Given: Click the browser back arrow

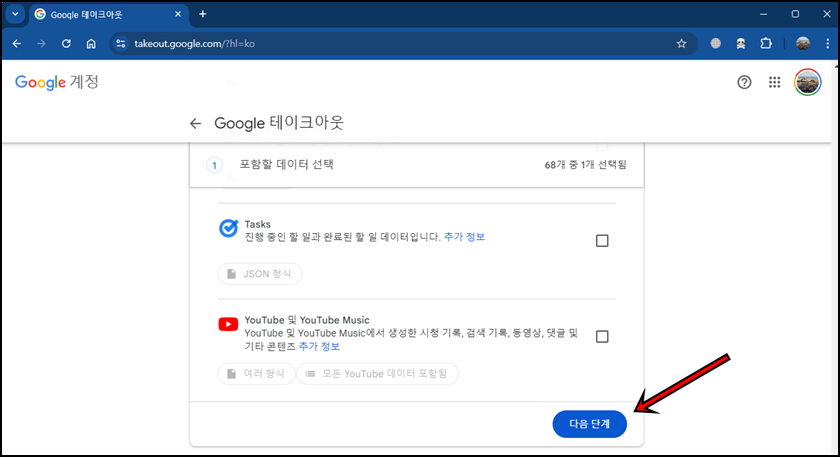Looking at the screenshot, I should coord(17,43).
